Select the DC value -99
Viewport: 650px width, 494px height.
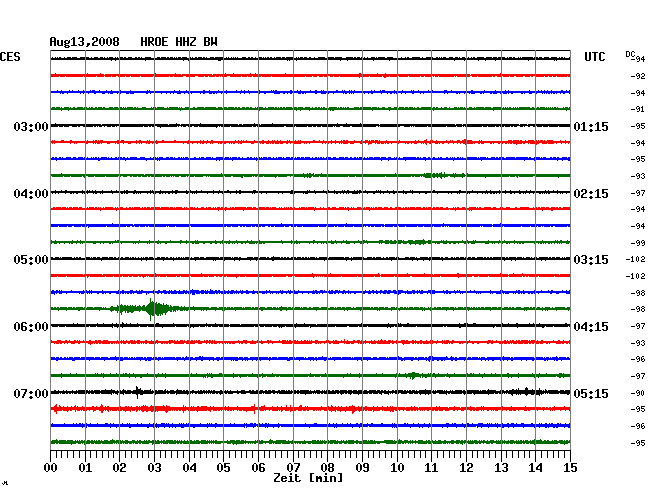[638, 243]
